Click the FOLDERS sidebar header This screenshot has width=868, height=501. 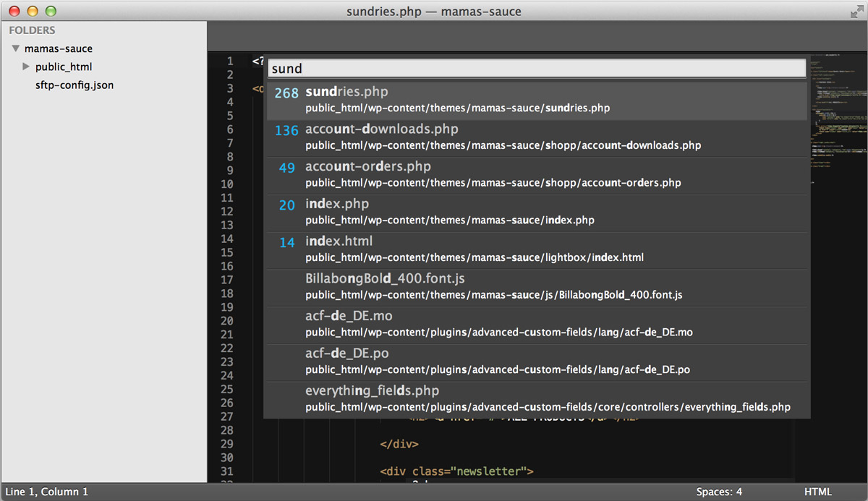[31, 30]
